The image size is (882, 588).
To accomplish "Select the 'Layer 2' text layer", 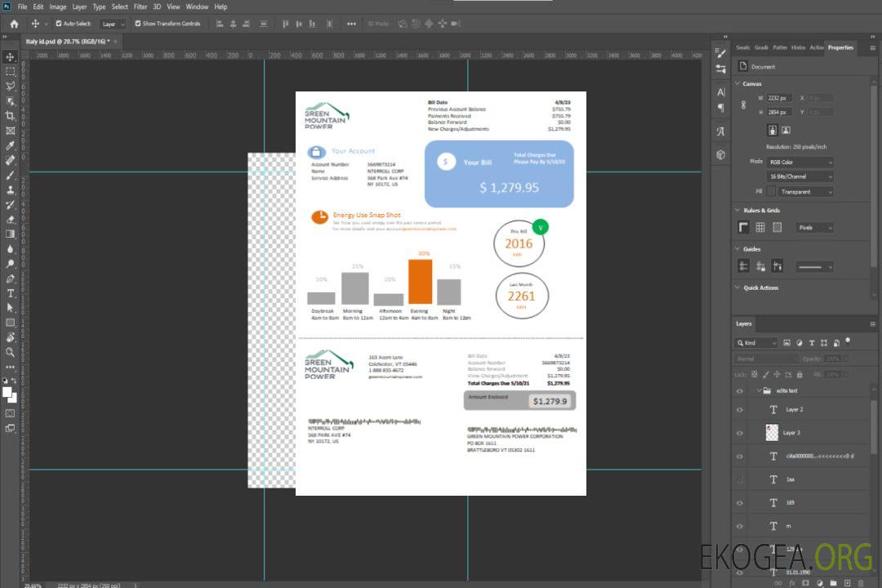I will point(795,409).
